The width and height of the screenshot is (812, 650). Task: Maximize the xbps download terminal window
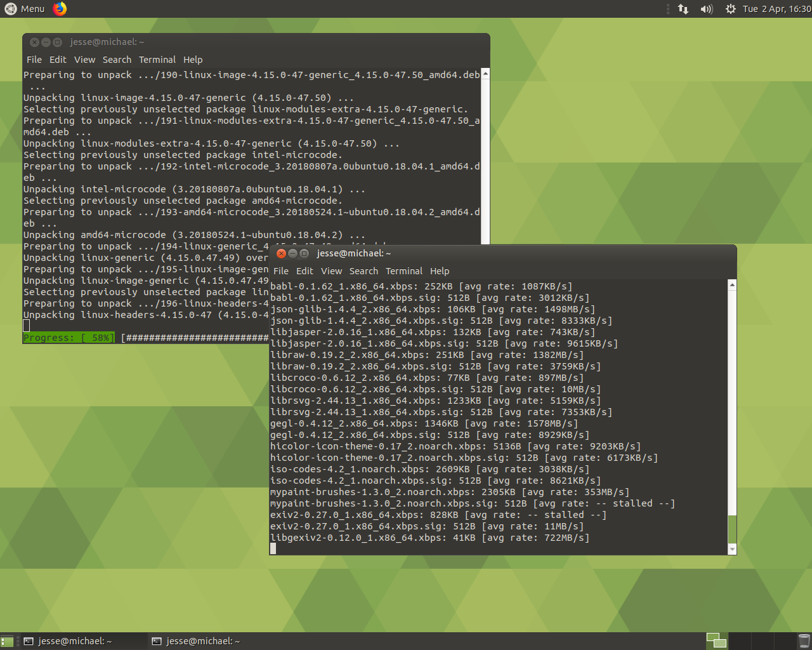[304, 253]
